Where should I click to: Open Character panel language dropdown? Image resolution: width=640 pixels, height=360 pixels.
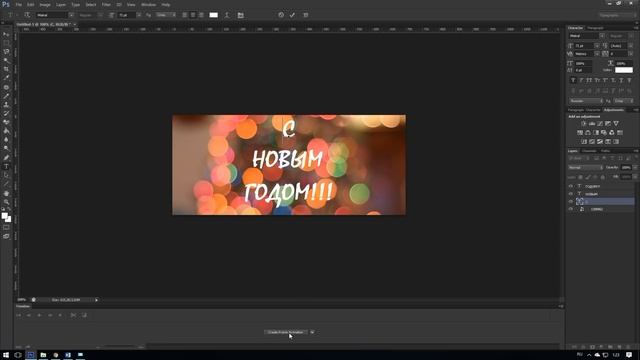pos(586,101)
